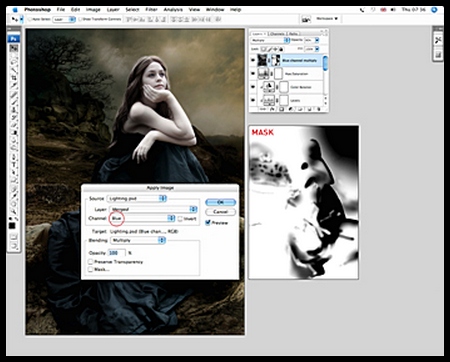Select the Zoom tool in the toolbox

(14, 212)
